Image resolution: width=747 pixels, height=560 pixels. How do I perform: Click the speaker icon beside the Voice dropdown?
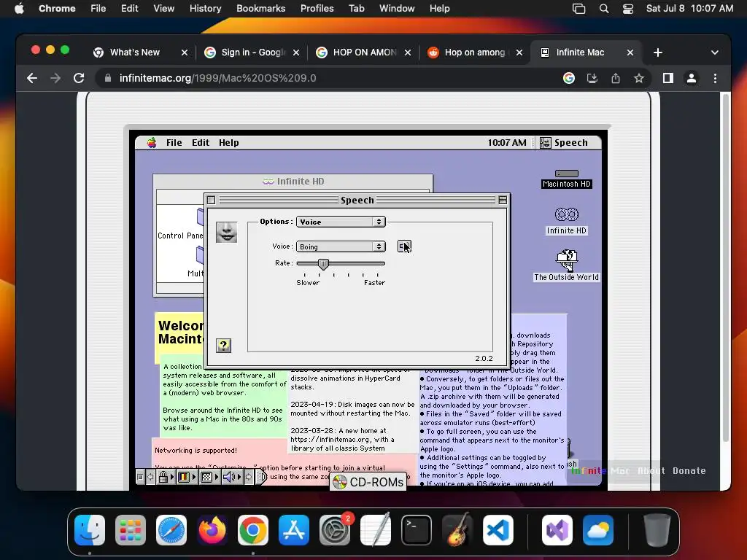point(404,246)
